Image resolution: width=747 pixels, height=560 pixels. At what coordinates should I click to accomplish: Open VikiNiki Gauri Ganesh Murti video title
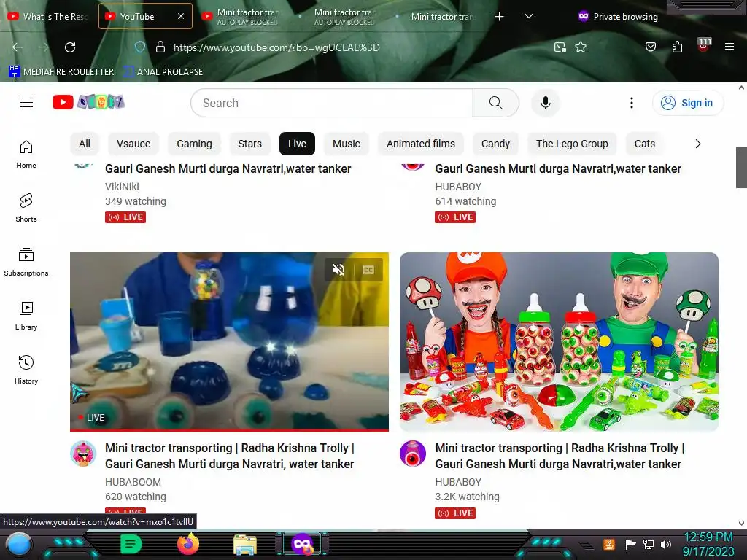pyautogui.click(x=228, y=168)
